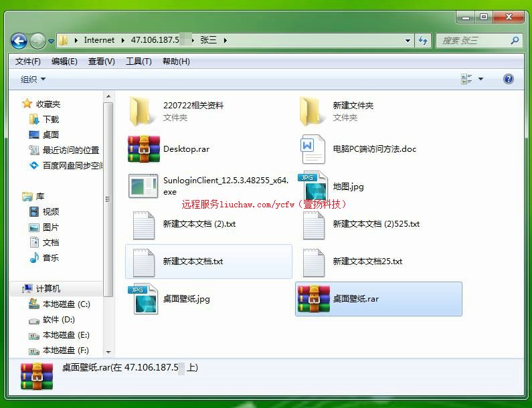Open the 工具(T) menu
Viewport: 532px width, 408px height.
tap(139, 62)
